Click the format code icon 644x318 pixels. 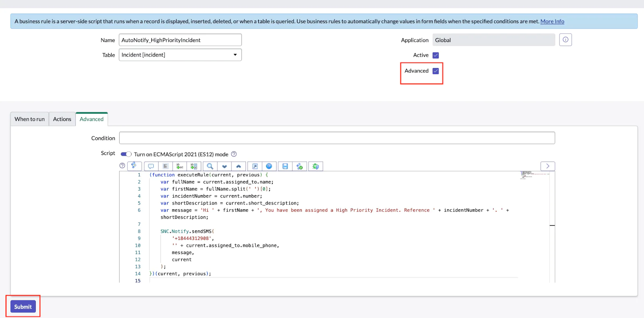coord(165,166)
